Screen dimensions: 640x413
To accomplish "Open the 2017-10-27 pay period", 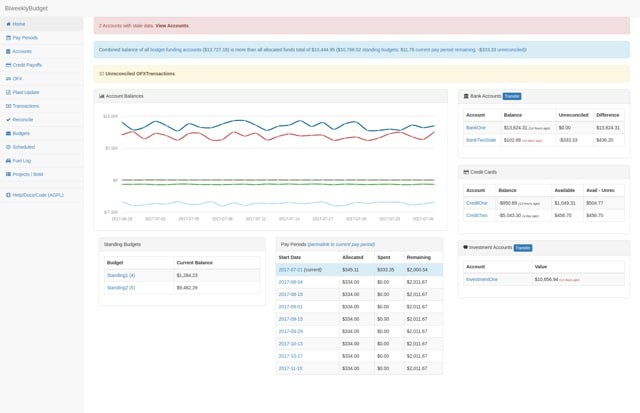I will (291, 356).
